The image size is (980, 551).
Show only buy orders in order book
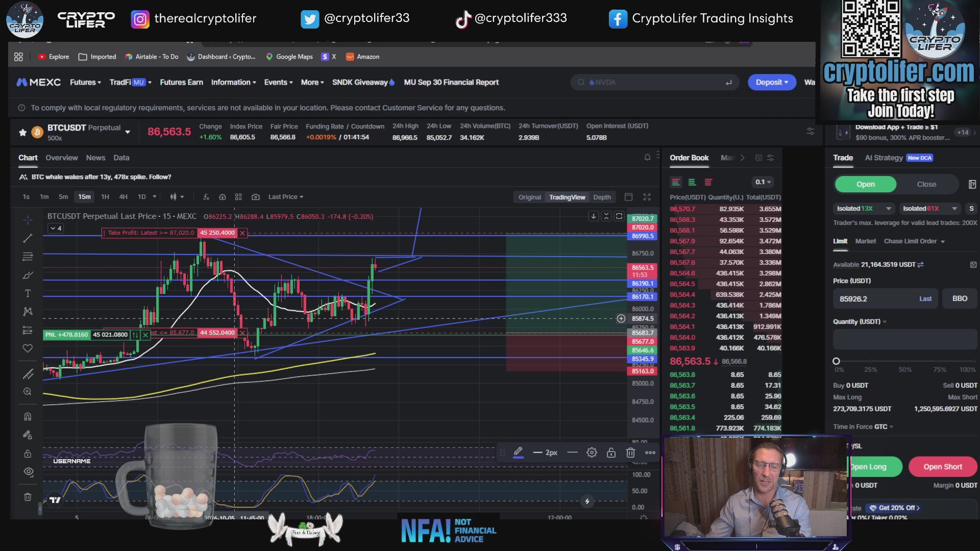pos(692,182)
